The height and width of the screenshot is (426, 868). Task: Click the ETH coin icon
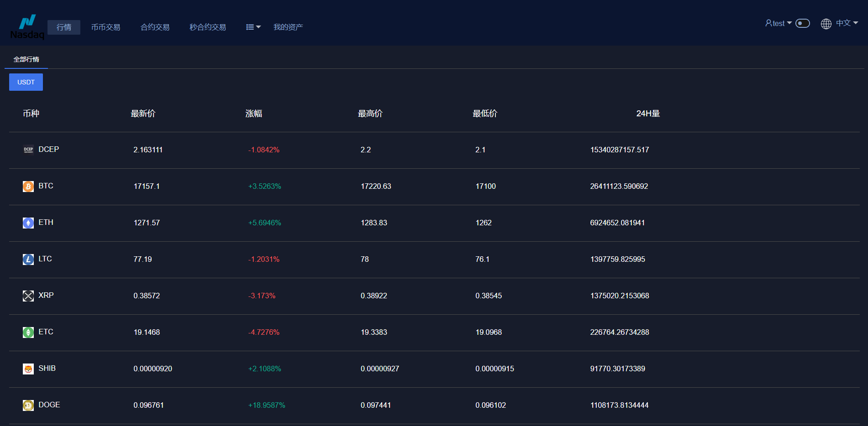(28, 223)
